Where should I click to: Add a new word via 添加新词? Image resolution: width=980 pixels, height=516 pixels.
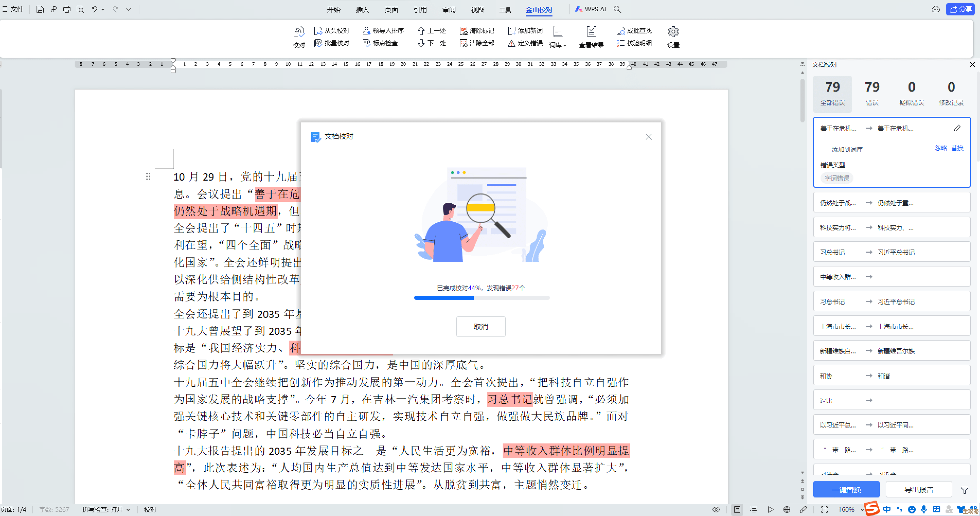tap(525, 30)
